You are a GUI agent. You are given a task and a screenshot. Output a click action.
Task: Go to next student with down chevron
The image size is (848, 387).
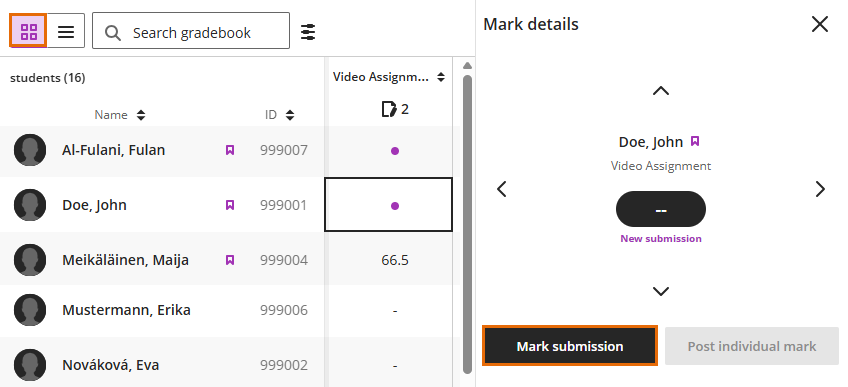661,291
